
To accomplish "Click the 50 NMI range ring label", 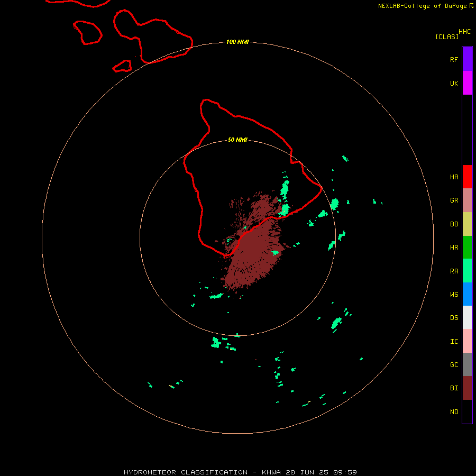I will pyautogui.click(x=237, y=140).
